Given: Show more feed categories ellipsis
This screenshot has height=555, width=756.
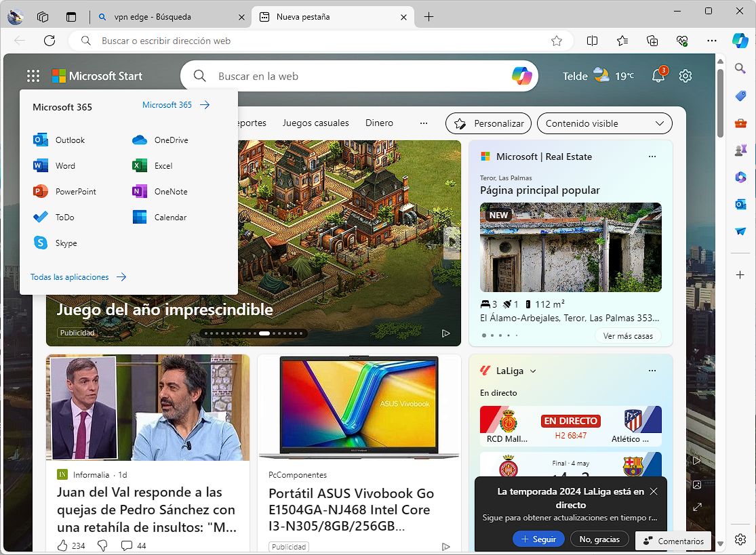Looking at the screenshot, I should click(x=424, y=123).
